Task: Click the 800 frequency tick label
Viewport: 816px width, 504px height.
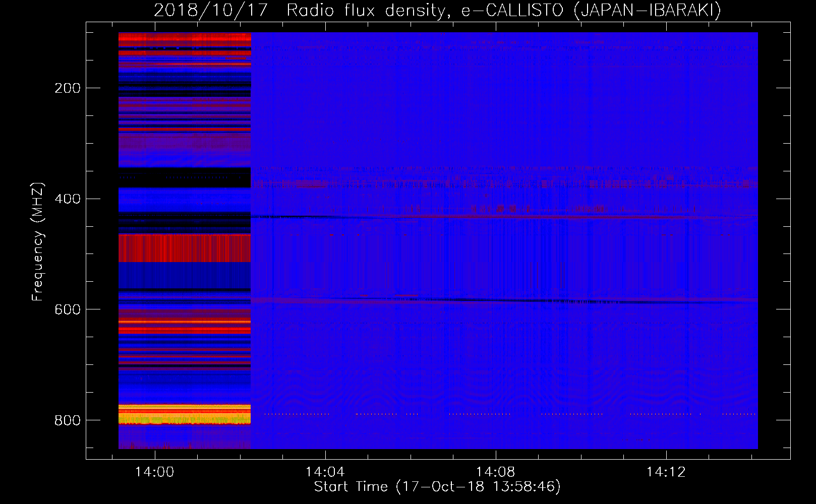Action: [68, 420]
